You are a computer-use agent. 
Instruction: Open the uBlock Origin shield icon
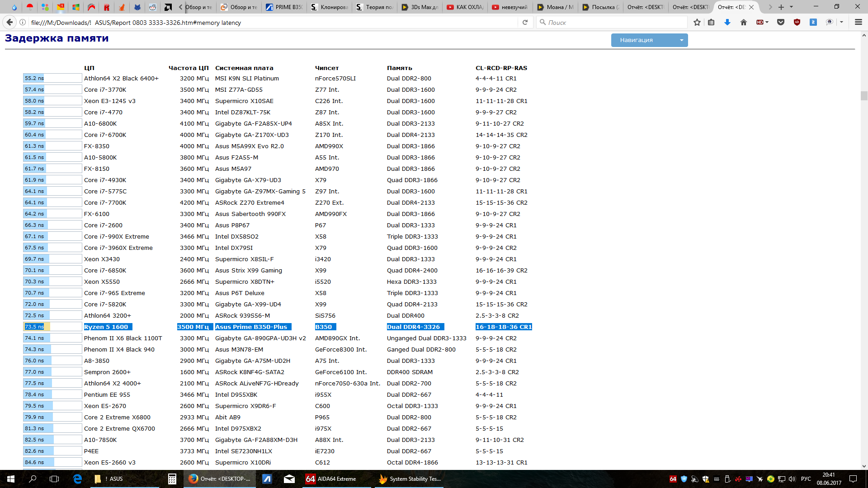point(797,22)
